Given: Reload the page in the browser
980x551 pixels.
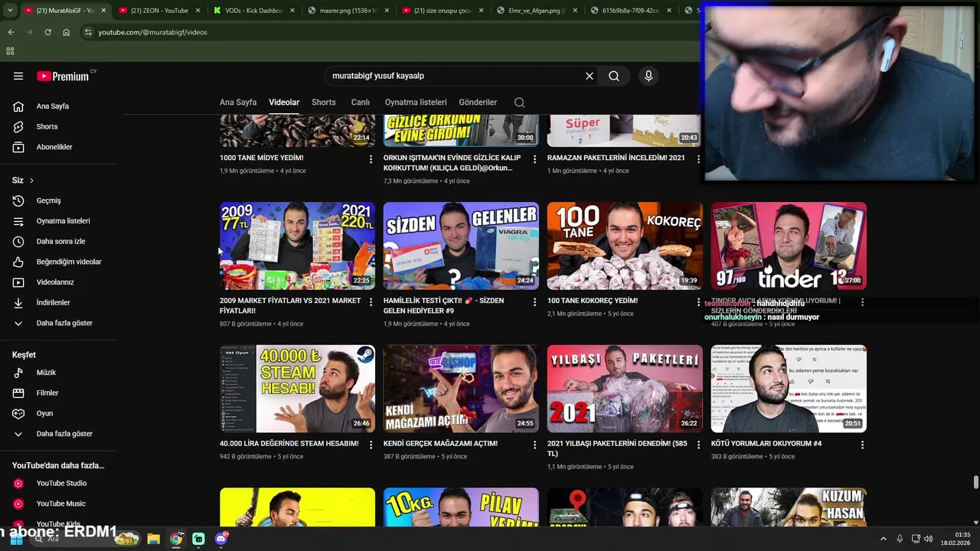Looking at the screenshot, I should (x=47, y=32).
